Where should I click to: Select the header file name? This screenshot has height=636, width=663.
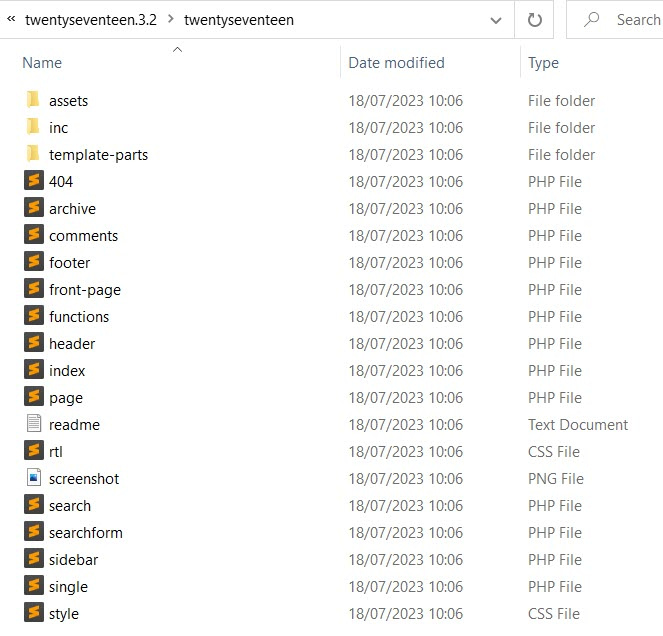click(x=72, y=344)
